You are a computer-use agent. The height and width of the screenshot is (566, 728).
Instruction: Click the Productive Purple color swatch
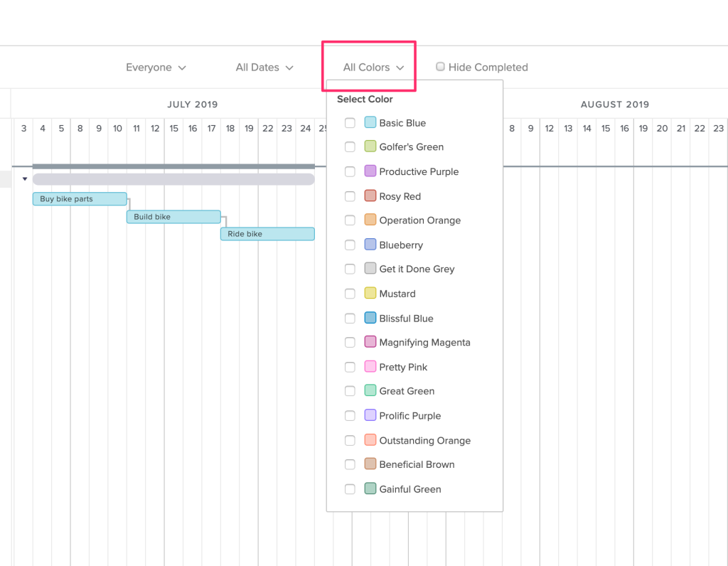point(370,171)
